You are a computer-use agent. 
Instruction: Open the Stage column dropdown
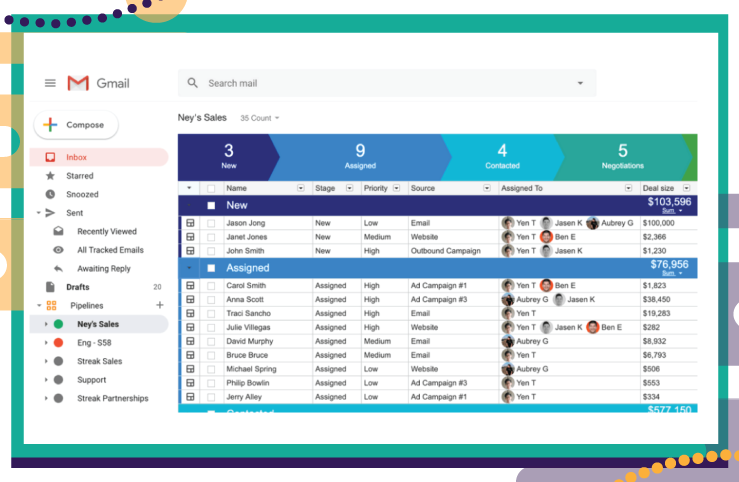tap(349, 188)
